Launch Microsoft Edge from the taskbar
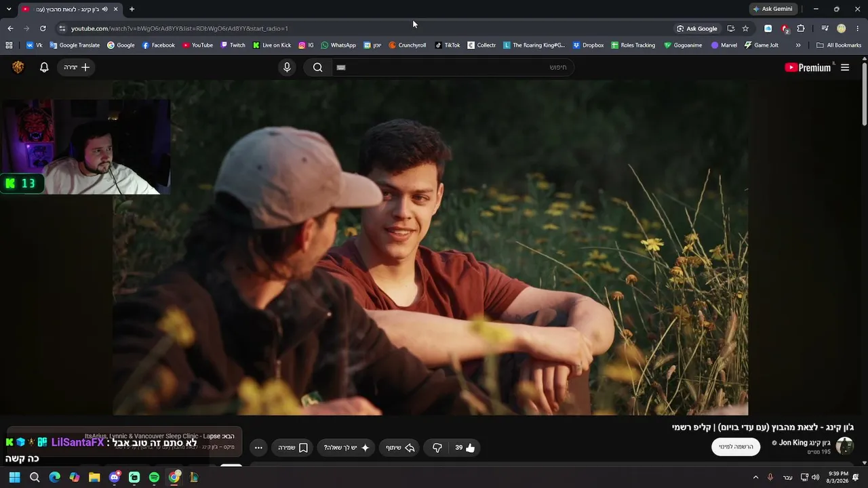The height and width of the screenshot is (488, 868). click(54, 477)
